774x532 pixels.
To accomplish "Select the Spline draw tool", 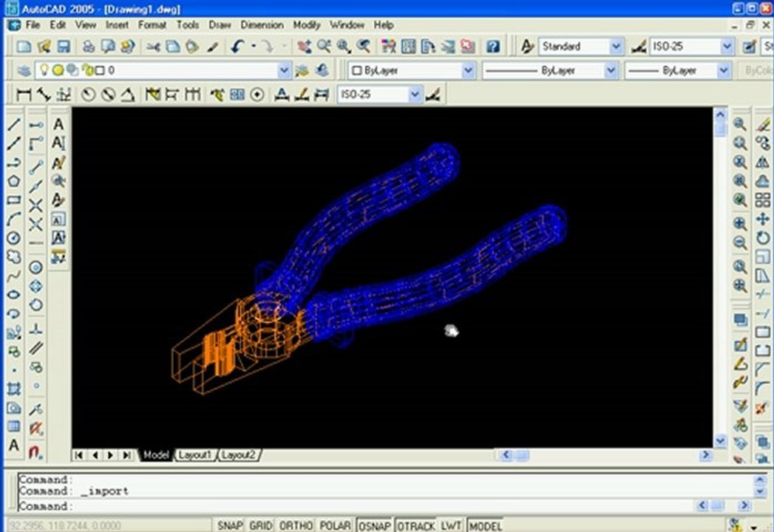I will point(14,276).
